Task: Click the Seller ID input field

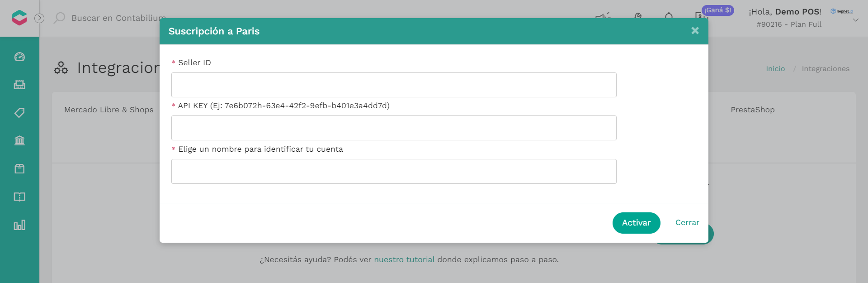Action: [x=394, y=85]
